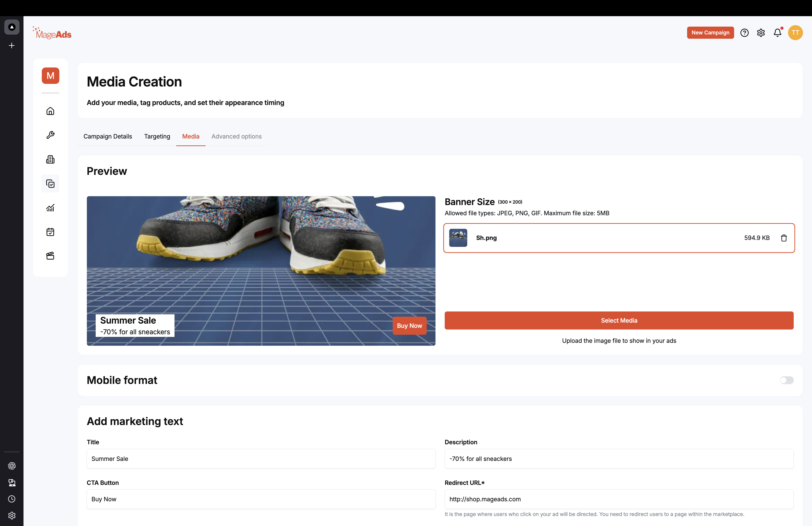Click the Title field with Summer Sale
The image size is (812, 526).
261,459
